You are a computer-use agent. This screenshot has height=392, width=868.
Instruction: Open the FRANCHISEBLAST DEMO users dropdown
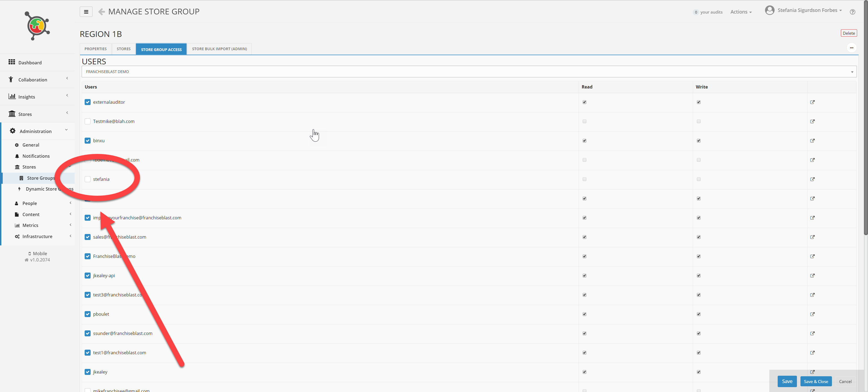click(468, 71)
